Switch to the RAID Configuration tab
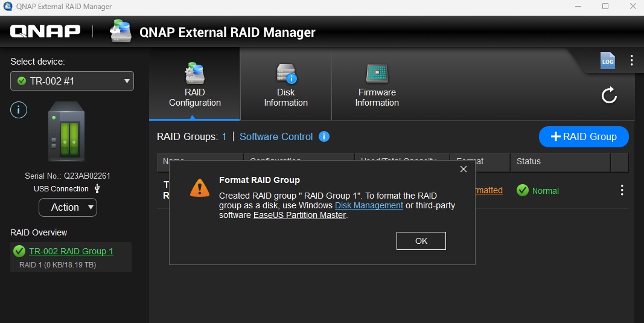 click(x=195, y=85)
